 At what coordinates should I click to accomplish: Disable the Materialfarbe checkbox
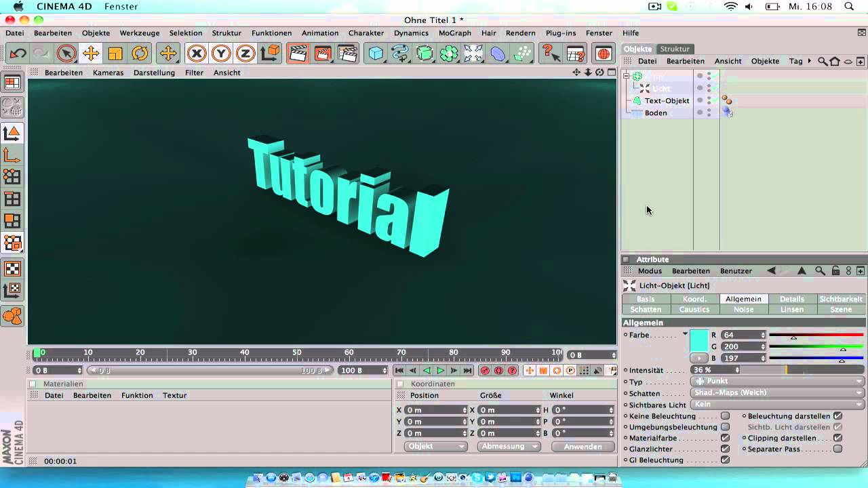click(x=725, y=438)
